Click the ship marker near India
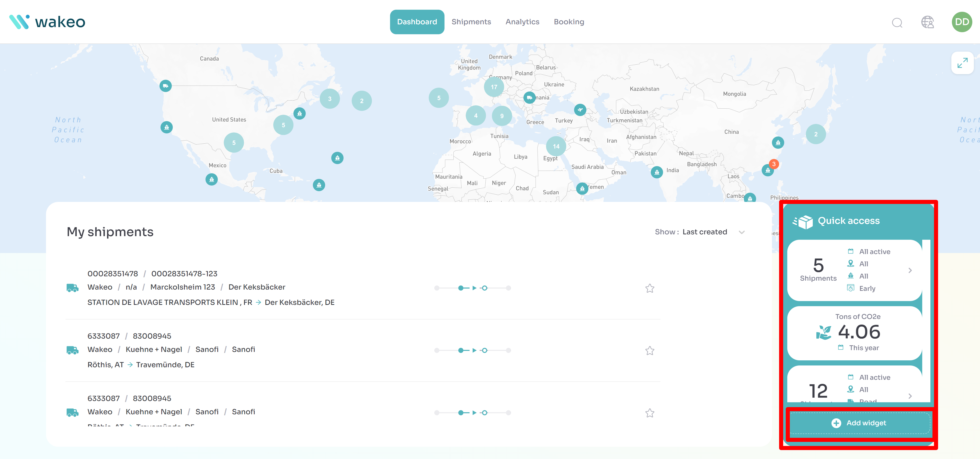Screen dimensions: 980x459 click(657, 172)
